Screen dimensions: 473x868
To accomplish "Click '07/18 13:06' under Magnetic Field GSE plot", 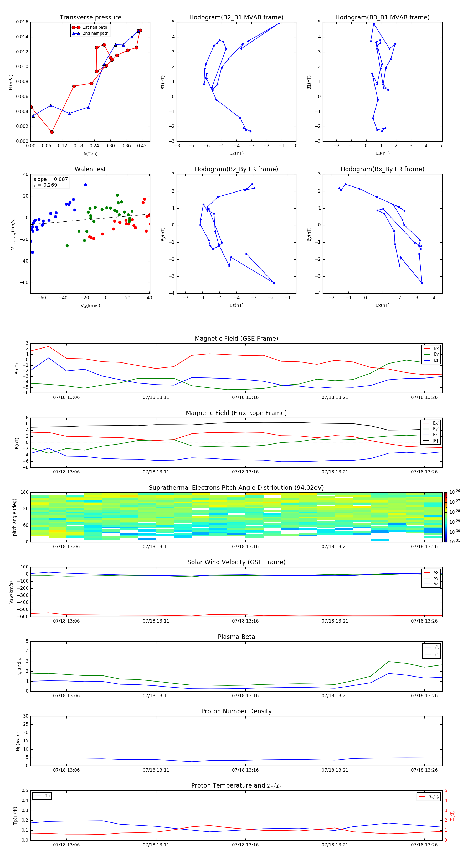I will click(x=66, y=398).
